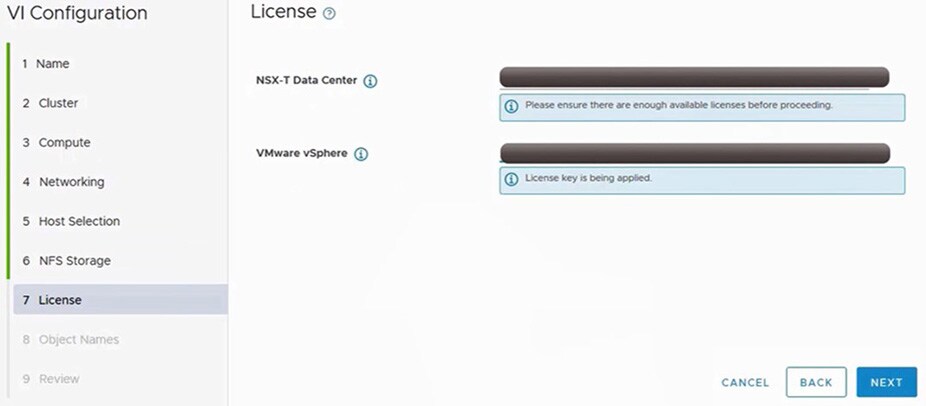
Task: Select step 7 License
Action: [x=60, y=300]
